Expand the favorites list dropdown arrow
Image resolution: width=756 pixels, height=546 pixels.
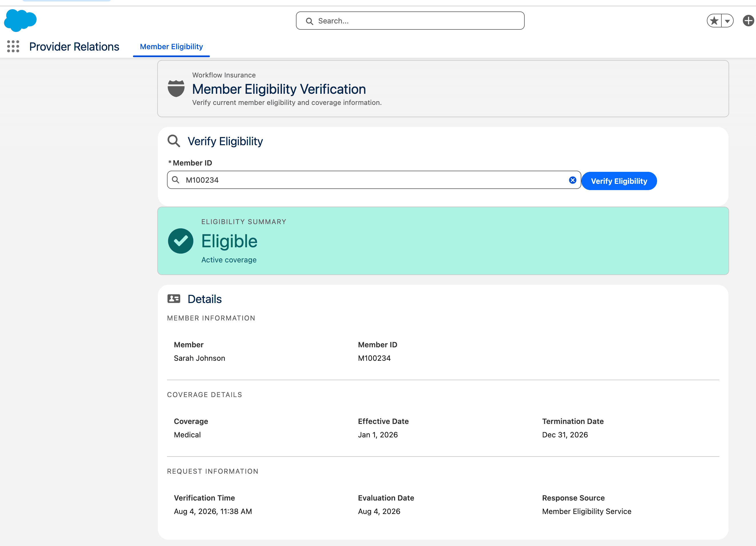pyautogui.click(x=727, y=21)
